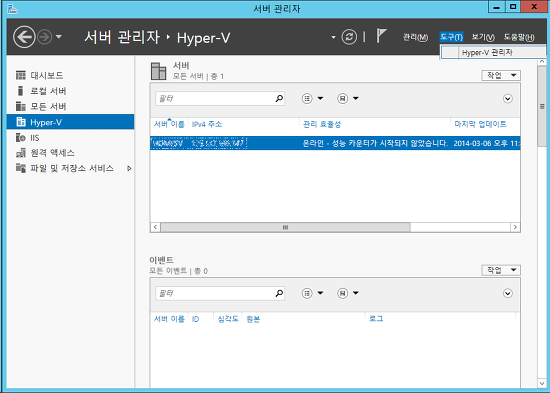550x393 pixels.
Task: Select the highlighted server row status text
Action: coord(375,143)
